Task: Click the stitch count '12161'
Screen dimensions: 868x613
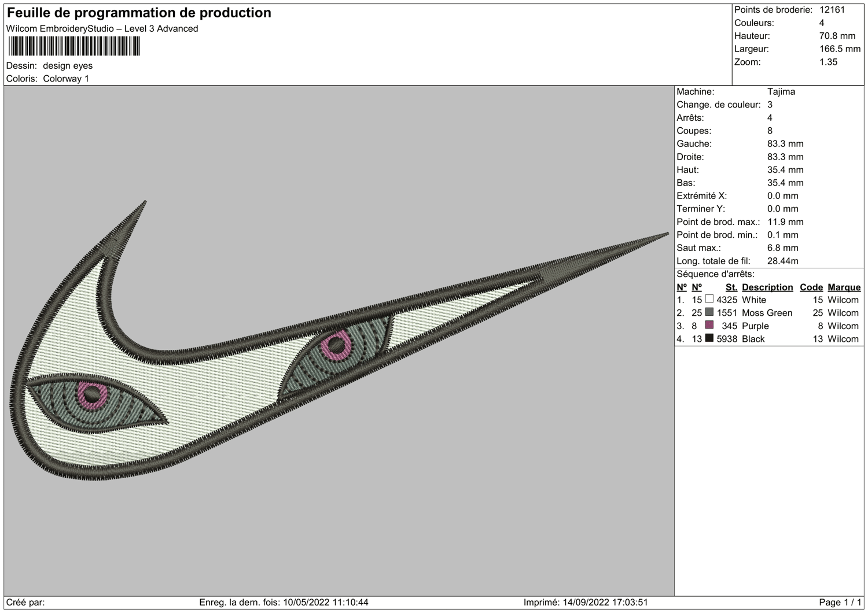Action: point(832,10)
